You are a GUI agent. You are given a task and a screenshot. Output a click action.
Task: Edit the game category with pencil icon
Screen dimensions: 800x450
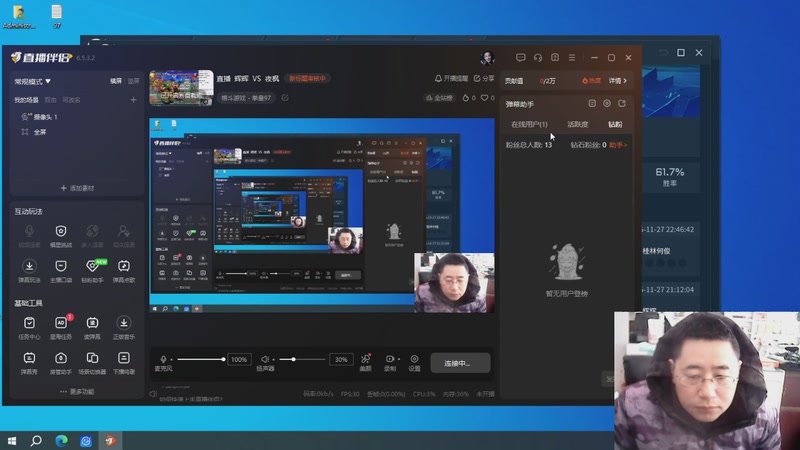tap(285, 97)
